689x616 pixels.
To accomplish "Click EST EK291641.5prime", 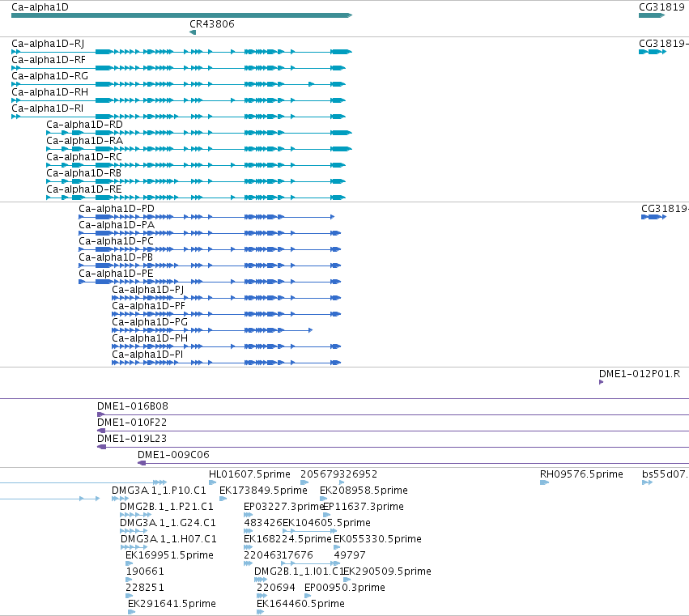I will (x=132, y=612).
